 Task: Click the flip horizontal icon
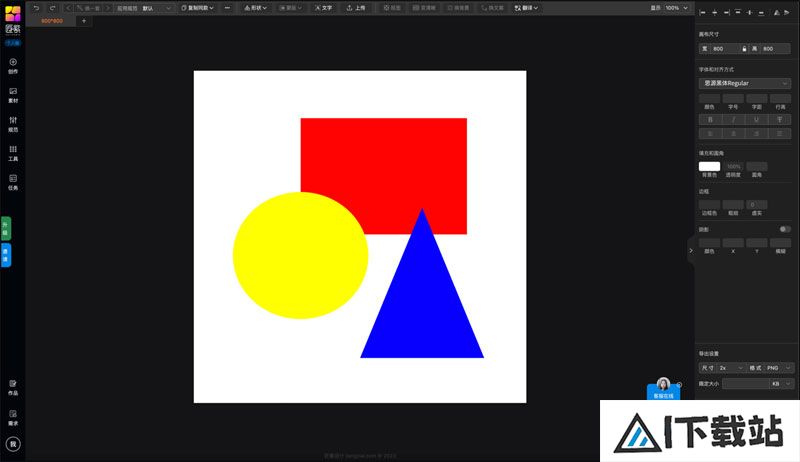point(777,12)
